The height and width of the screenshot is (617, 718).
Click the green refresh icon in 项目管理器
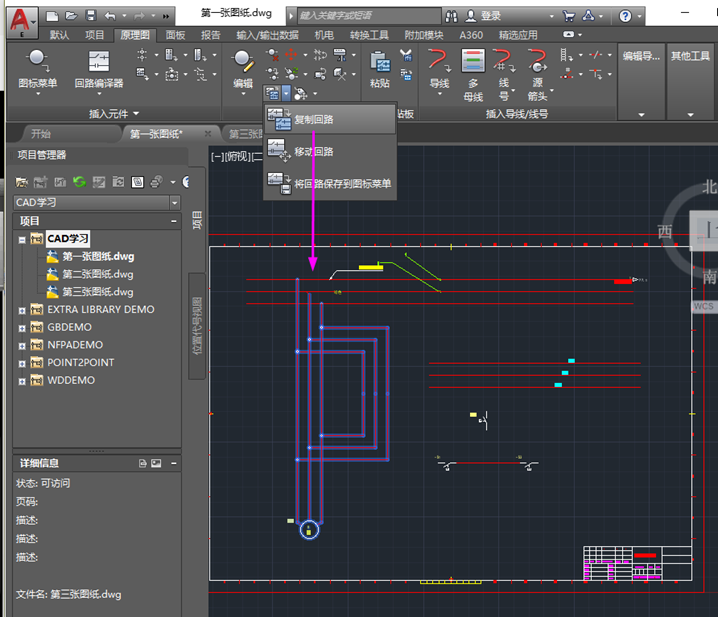click(x=79, y=182)
